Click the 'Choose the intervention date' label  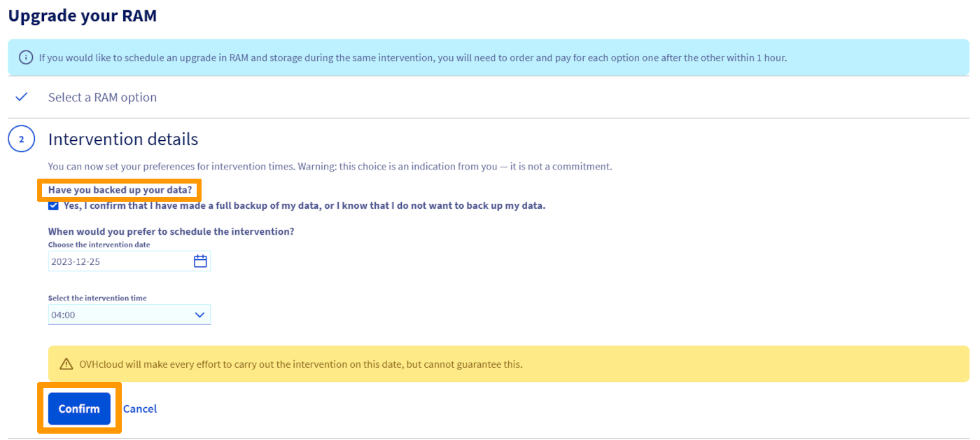(x=99, y=245)
